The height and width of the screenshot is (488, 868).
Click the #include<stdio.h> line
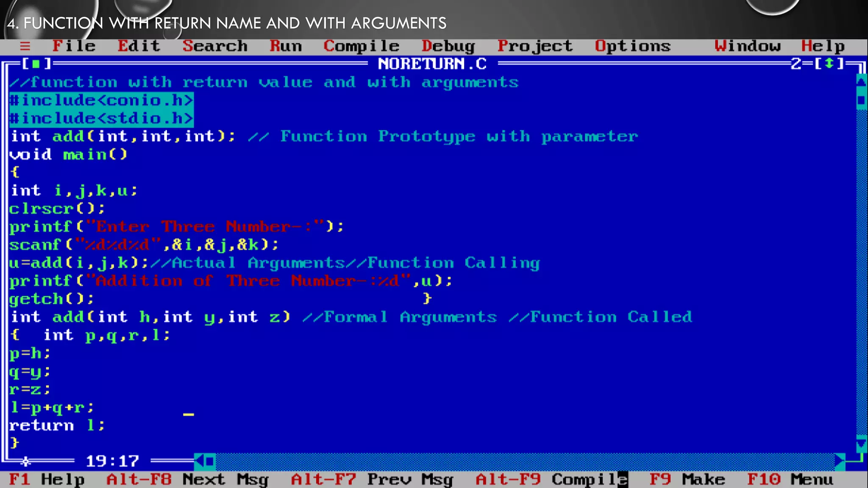pyautogui.click(x=101, y=119)
